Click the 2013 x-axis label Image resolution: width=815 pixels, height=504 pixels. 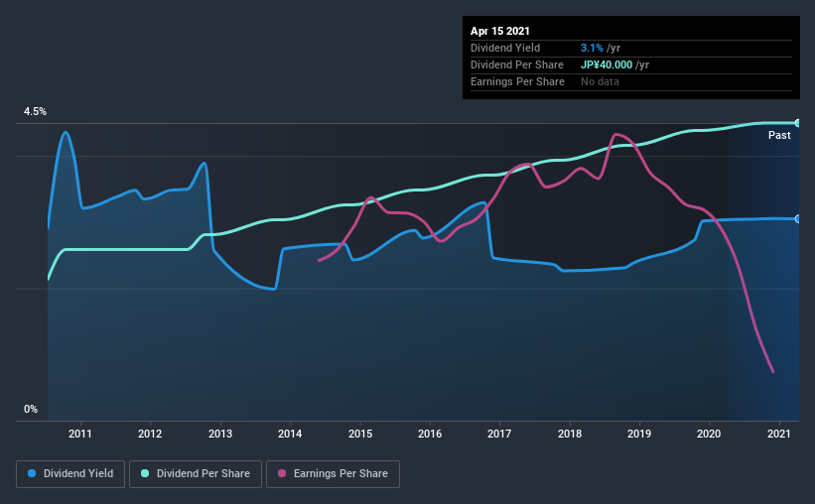coord(220,434)
